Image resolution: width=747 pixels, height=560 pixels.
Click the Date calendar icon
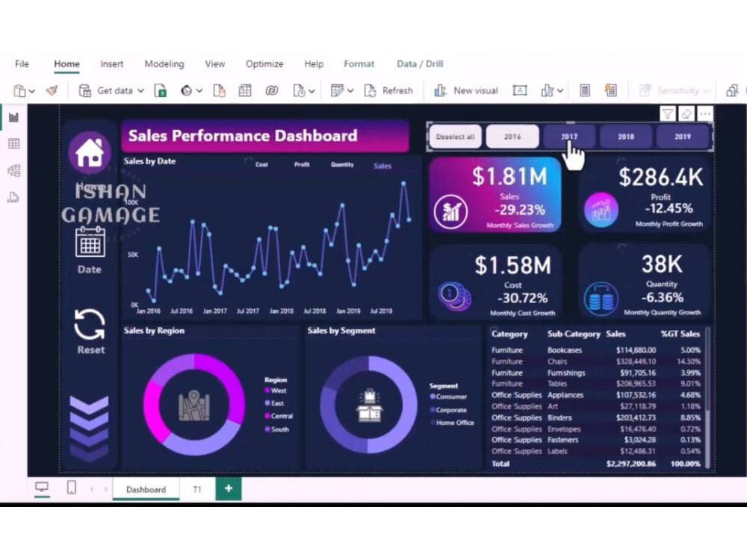pos(90,242)
